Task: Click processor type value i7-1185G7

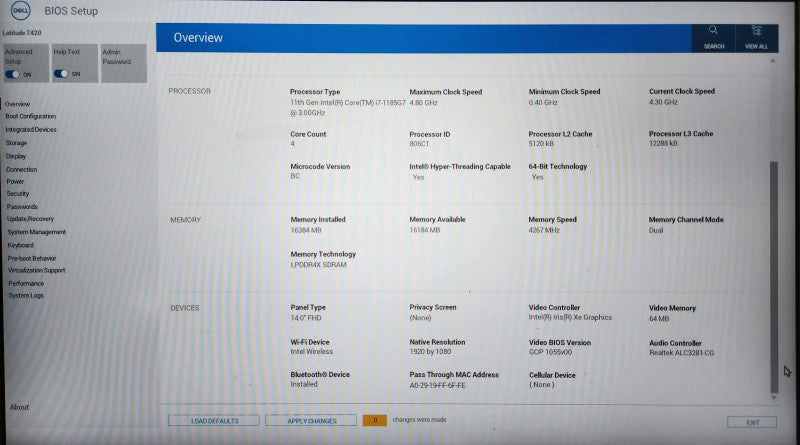Action: [x=347, y=108]
